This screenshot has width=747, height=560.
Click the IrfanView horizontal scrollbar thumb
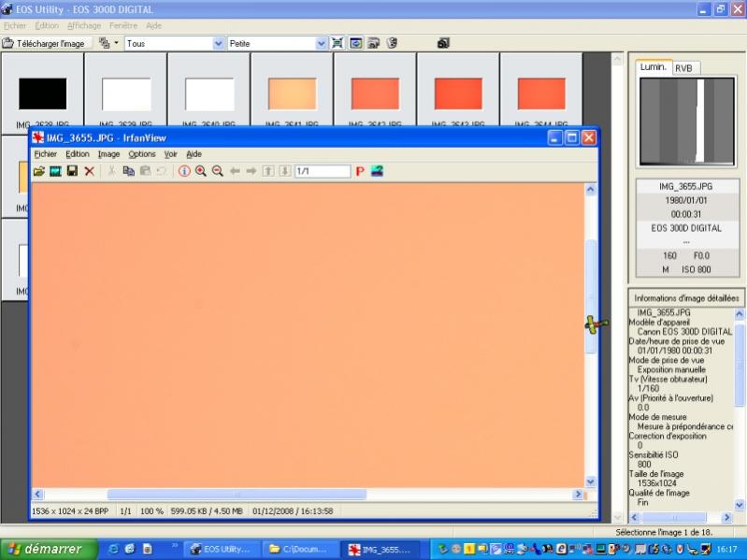pos(237,495)
